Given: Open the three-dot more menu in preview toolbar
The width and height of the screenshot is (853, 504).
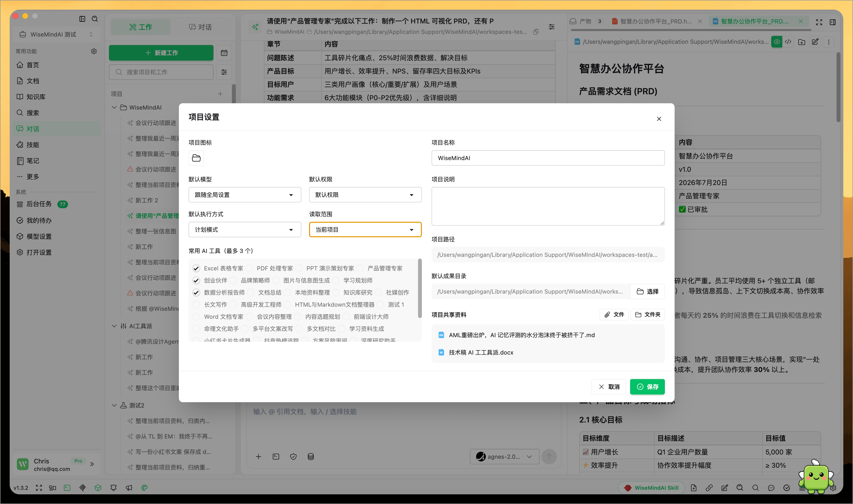Looking at the screenshot, I should (829, 42).
